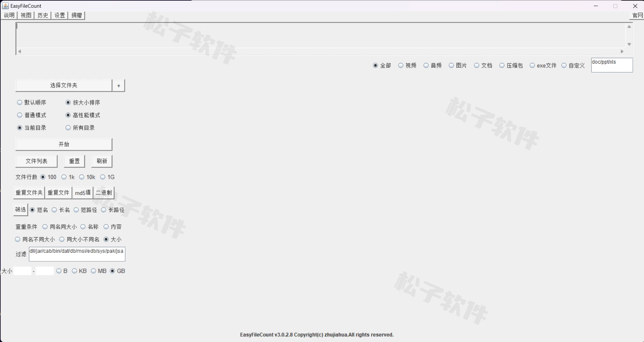The height and width of the screenshot is (342, 644).
Task: Click the 开始 button
Action: point(64,144)
